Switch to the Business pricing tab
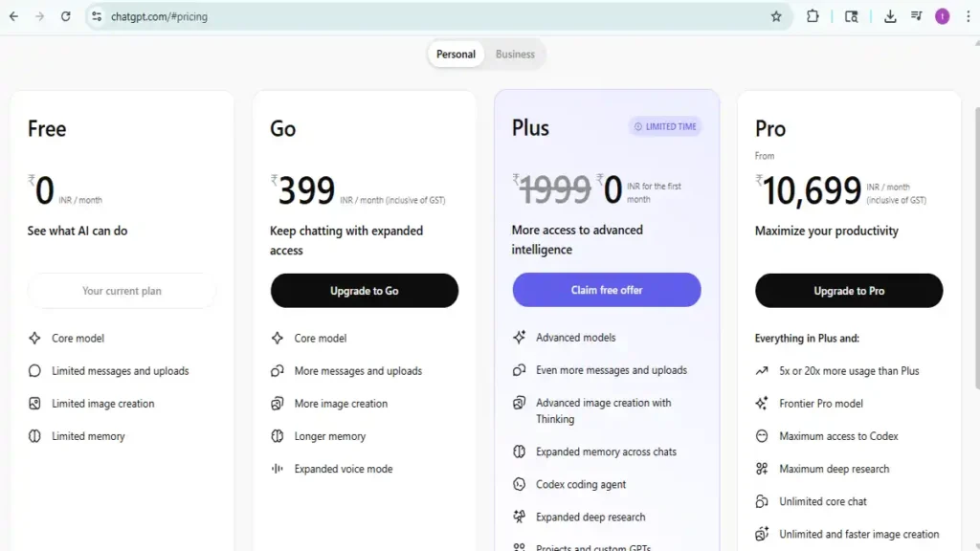Viewport: 980px width, 551px height. pos(515,55)
